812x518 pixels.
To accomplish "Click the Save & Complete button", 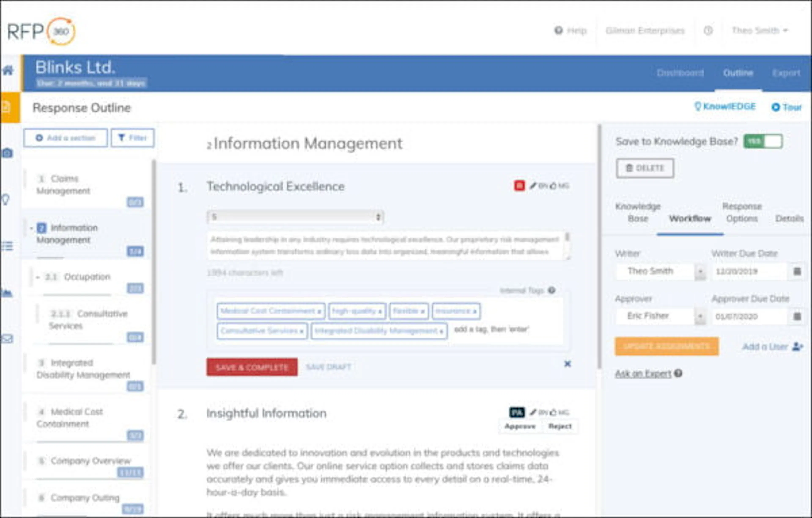I will coord(252,367).
